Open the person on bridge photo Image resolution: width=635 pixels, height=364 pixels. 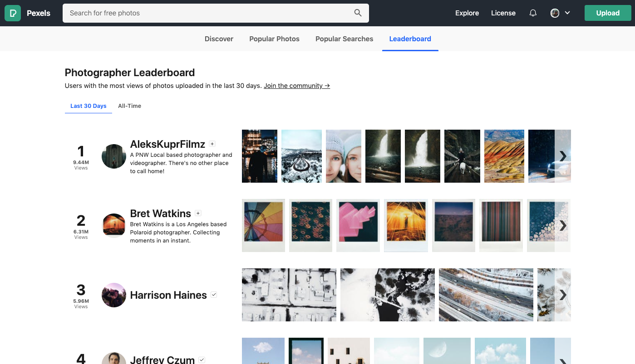pos(462,156)
